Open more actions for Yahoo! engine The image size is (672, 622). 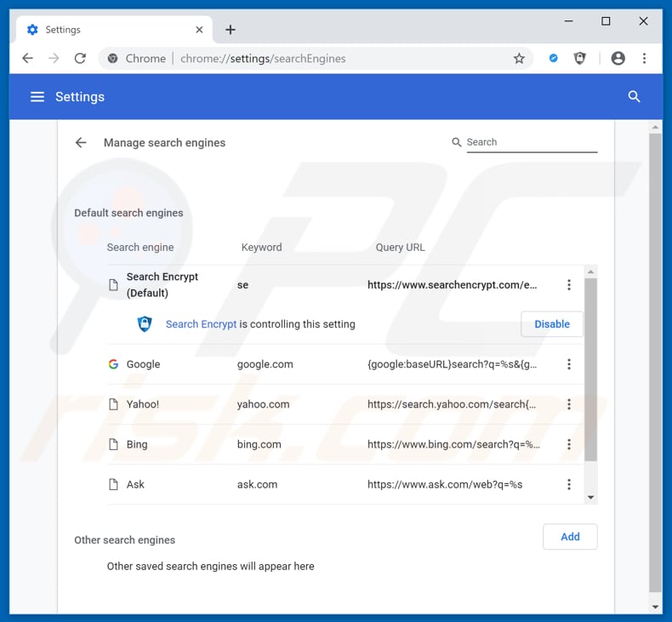[569, 404]
